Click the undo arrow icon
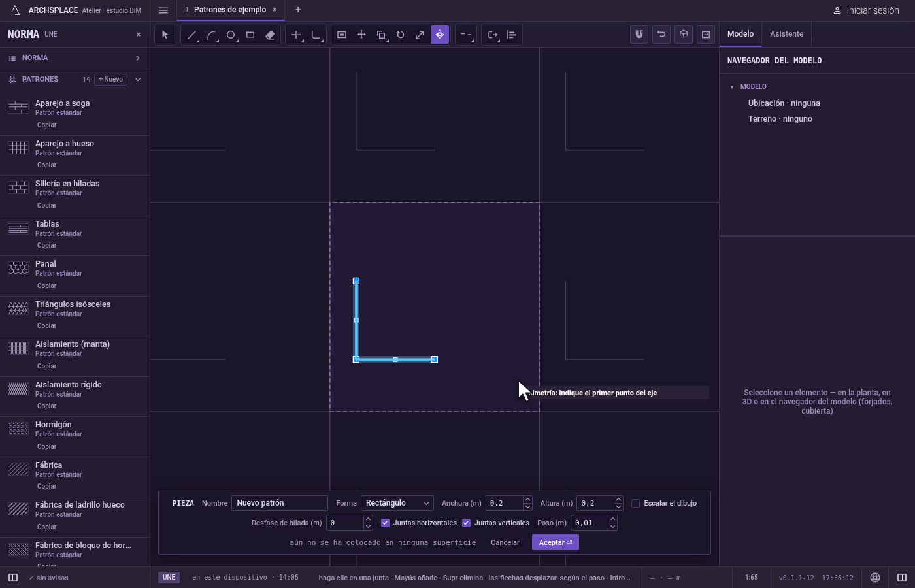This screenshot has width=915, height=588. [661, 35]
